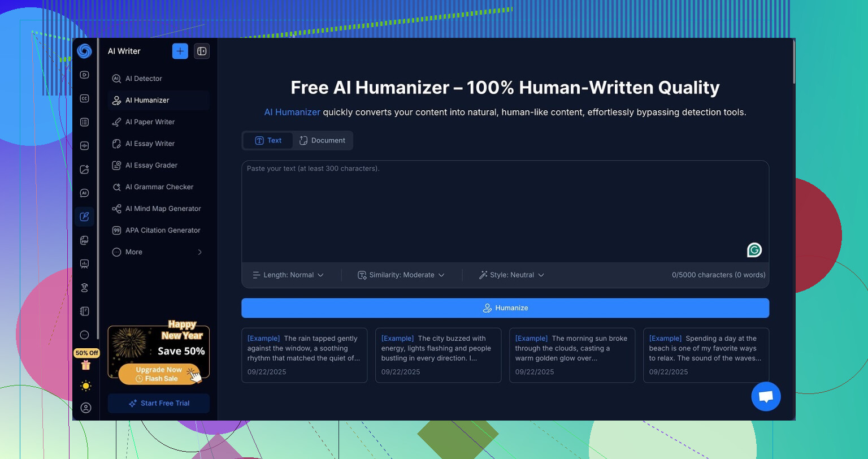The width and height of the screenshot is (868, 459).
Task: Open the Similarity: Moderate dropdown
Action: point(401,275)
